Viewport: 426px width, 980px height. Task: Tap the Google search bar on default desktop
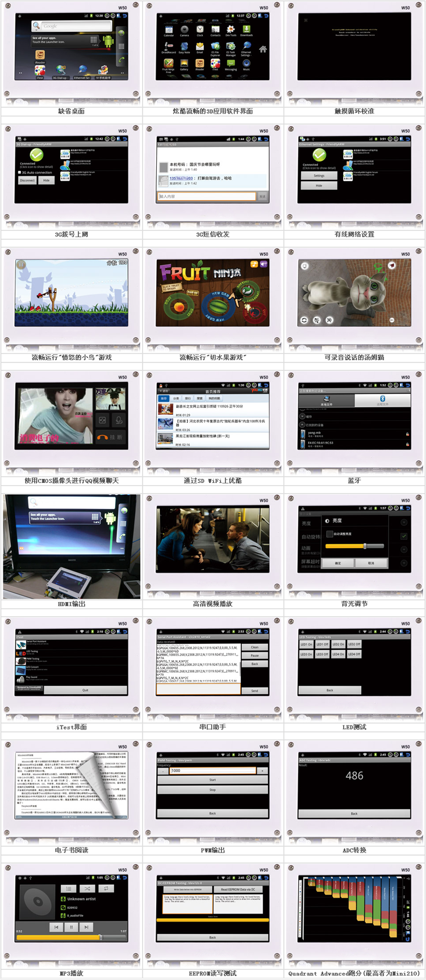point(72,26)
